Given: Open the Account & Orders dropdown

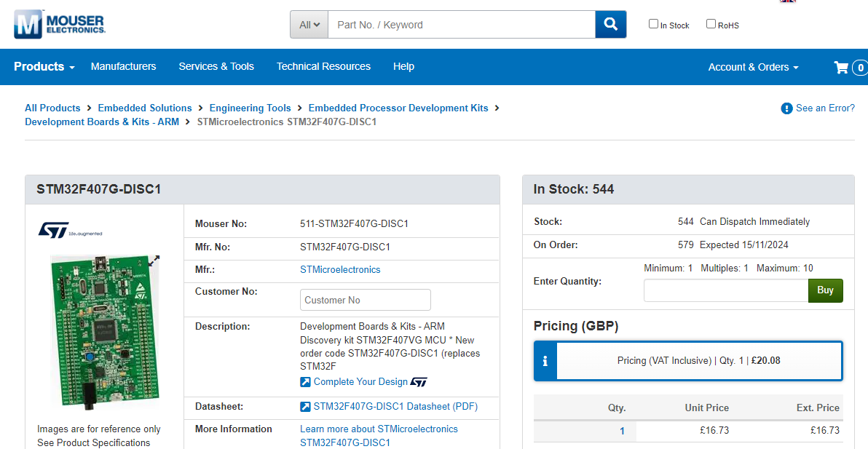Looking at the screenshot, I should (x=753, y=66).
